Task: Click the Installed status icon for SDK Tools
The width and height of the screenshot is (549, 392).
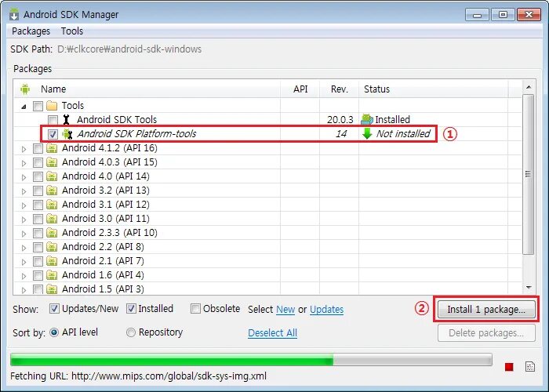Action: pos(367,120)
